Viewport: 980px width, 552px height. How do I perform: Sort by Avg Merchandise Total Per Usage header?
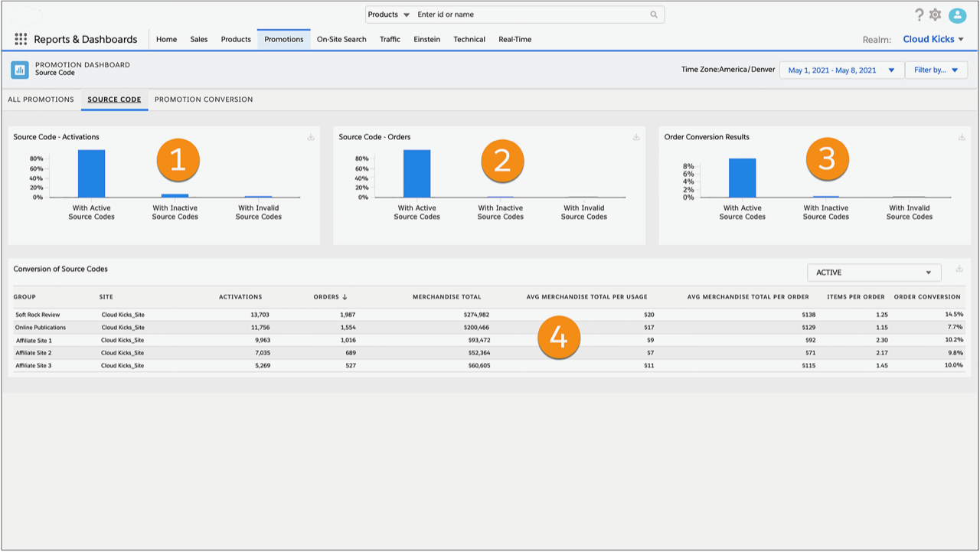(586, 297)
